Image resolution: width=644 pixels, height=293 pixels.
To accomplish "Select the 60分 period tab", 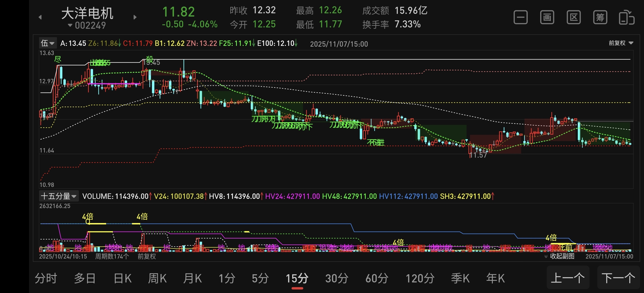I will (377, 278).
